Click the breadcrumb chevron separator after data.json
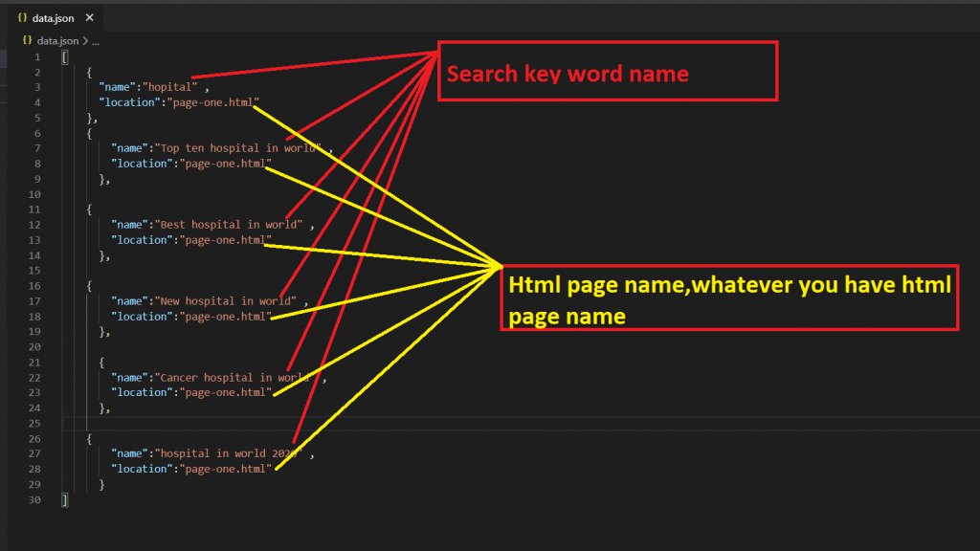Viewport: 980px width, 551px height. (x=84, y=41)
